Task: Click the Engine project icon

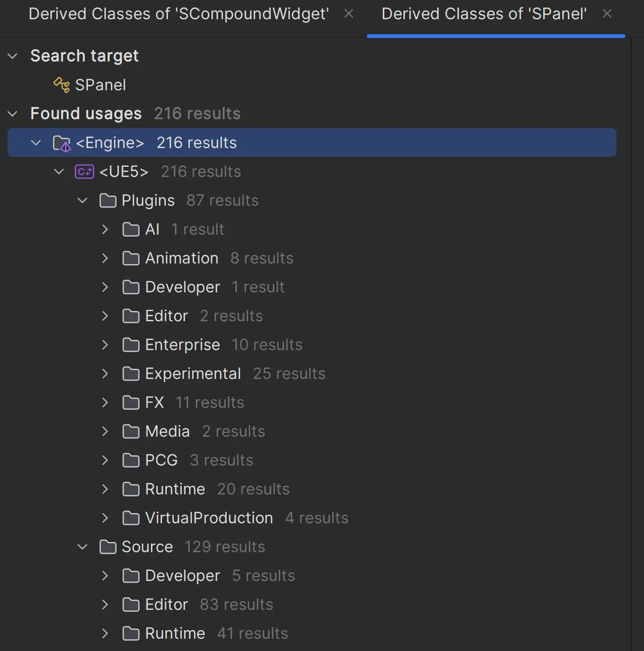Action: tap(61, 143)
